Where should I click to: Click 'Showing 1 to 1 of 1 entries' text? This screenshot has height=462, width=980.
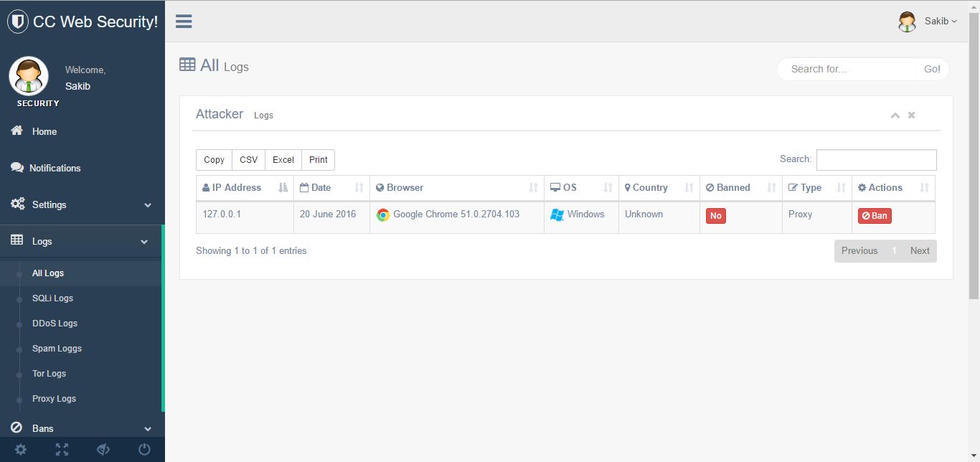251,251
